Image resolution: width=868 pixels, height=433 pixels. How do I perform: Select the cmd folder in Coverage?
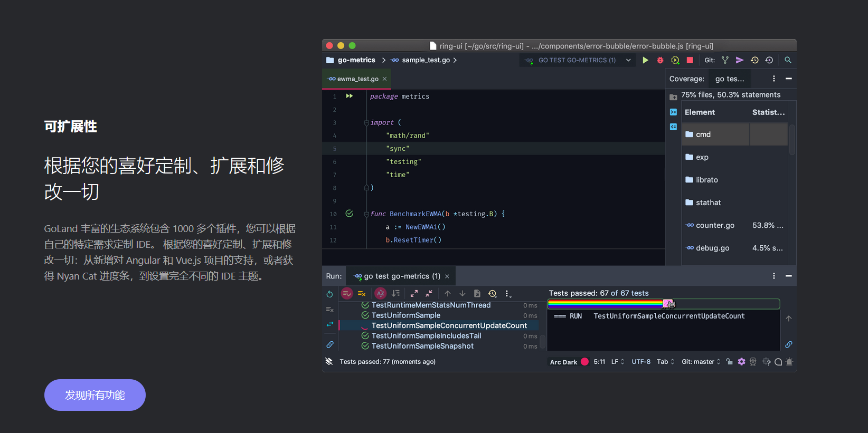pyautogui.click(x=734, y=134)
